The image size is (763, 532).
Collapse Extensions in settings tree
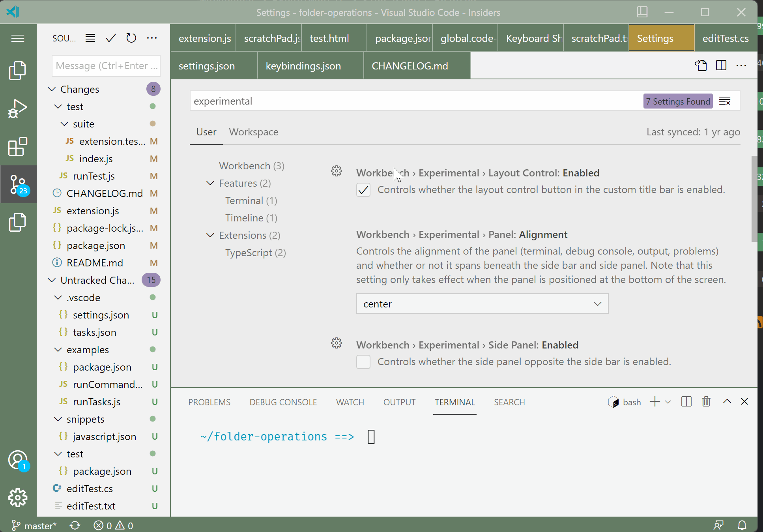coord(210,235)
